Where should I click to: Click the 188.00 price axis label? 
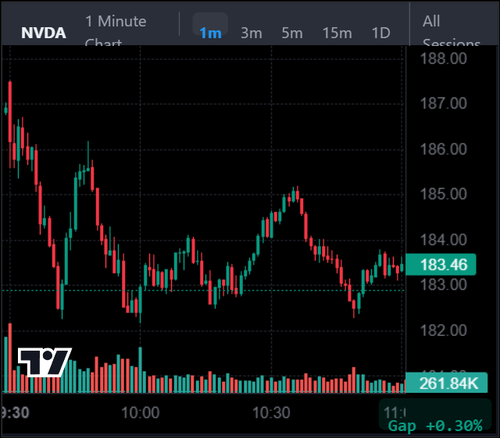[443, 59]
